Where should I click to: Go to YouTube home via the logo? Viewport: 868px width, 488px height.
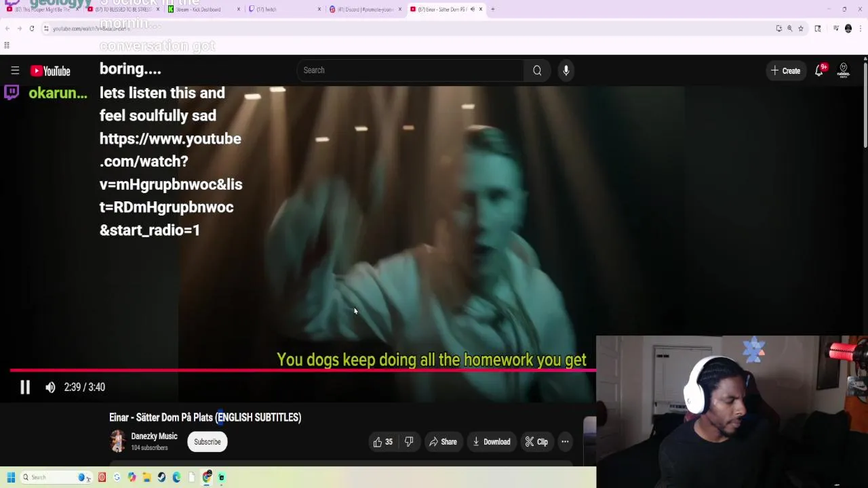(50, 70)
